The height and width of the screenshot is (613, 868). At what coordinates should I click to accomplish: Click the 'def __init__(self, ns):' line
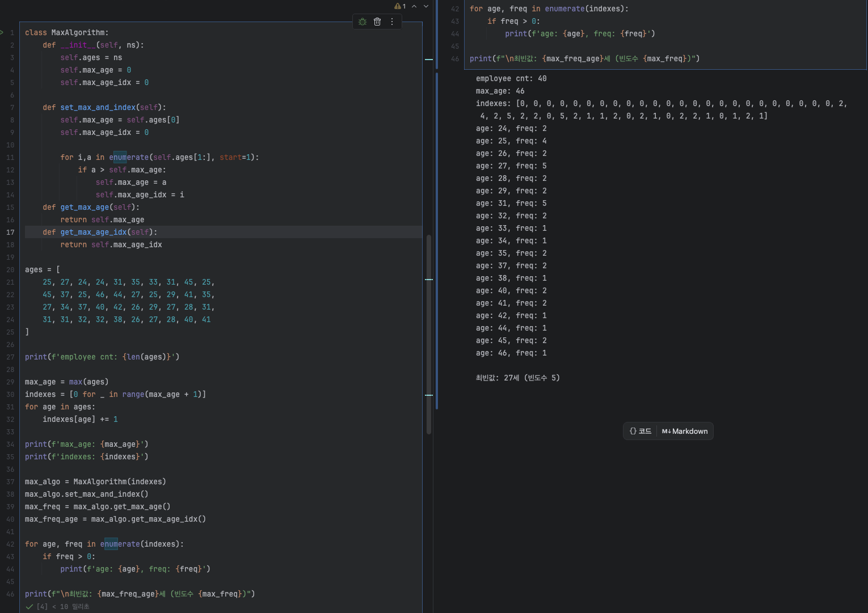[x=93, y=45]
